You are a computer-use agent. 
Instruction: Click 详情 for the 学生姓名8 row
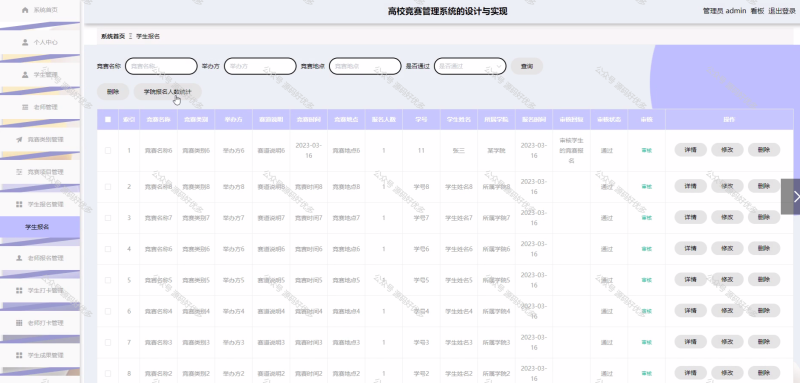pyautogui.click(x=690, y=186)
